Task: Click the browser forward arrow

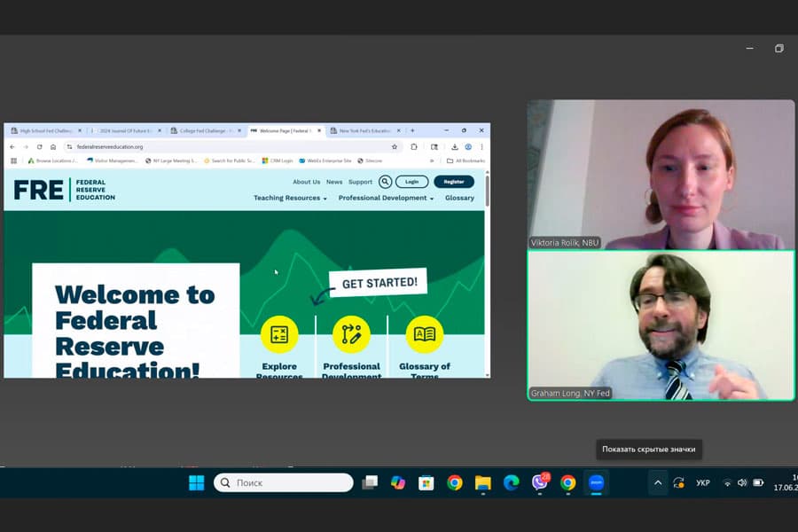Action: tap(26, 146)
